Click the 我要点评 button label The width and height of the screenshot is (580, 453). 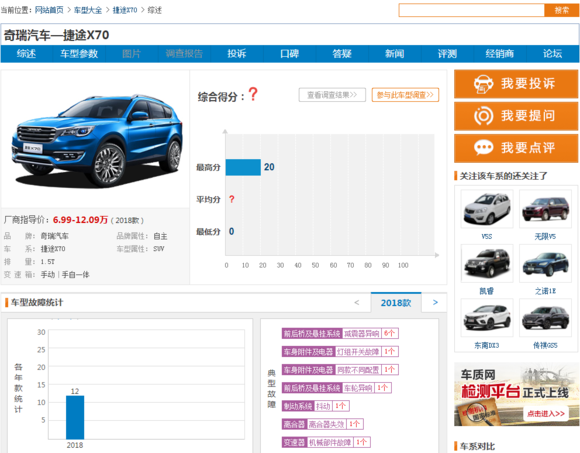pos(528,148)
